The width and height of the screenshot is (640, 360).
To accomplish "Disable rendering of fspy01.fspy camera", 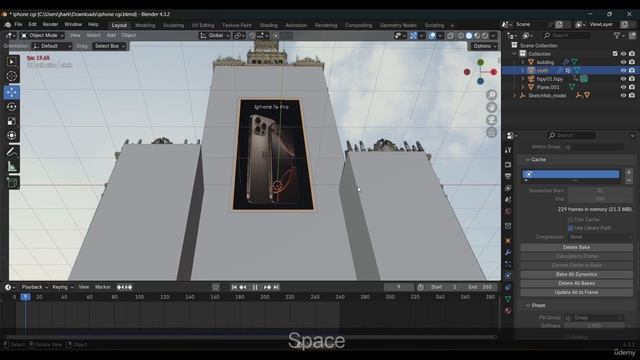I will 632,79.
